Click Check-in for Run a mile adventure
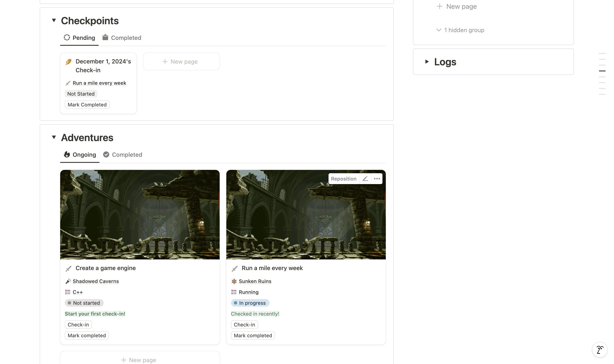 (244, 325)
